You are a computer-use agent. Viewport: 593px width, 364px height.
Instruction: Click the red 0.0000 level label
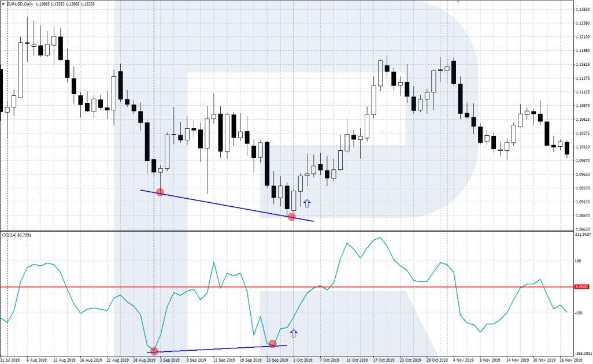point(581,287)
